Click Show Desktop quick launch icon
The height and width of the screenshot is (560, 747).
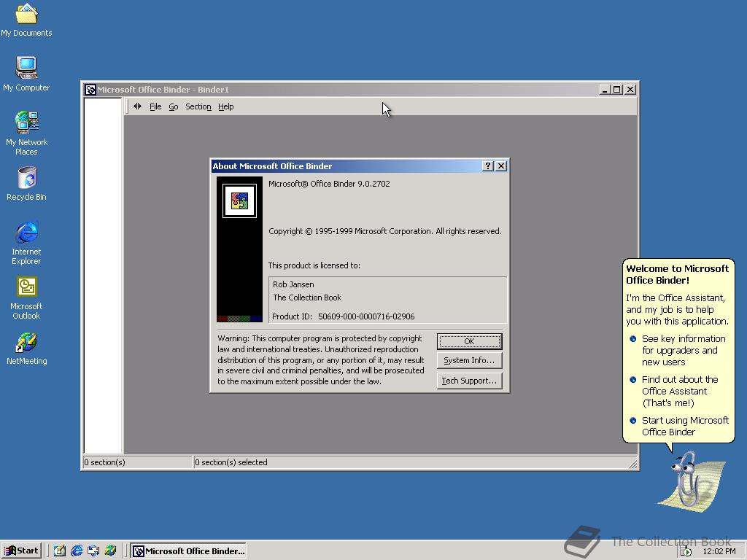(59, 551)
